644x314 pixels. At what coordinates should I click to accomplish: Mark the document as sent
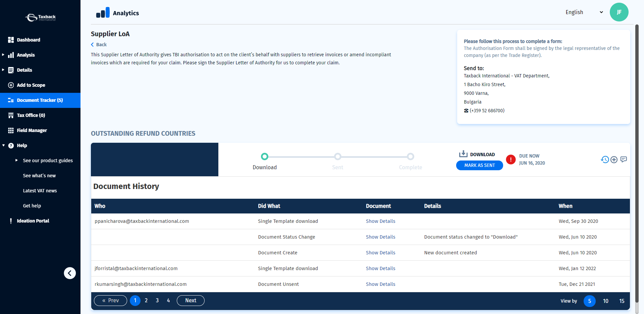pos(479,165)
